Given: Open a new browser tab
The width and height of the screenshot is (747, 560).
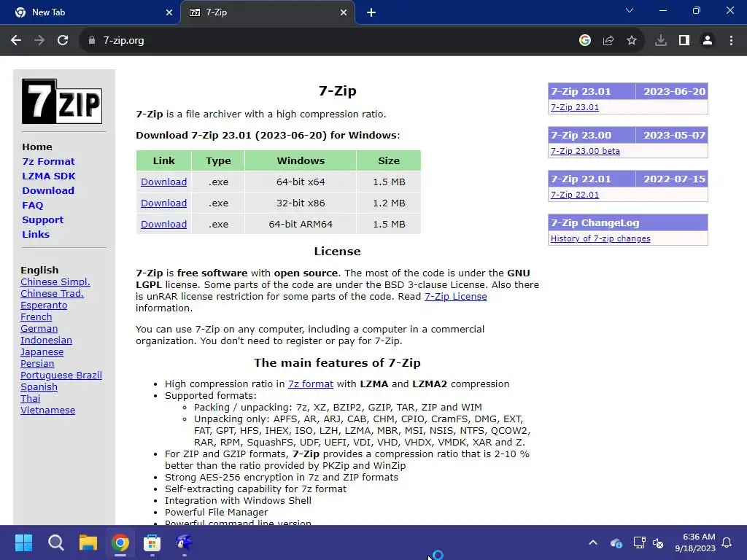Looking at the screenshot, I should pos(371,12).
